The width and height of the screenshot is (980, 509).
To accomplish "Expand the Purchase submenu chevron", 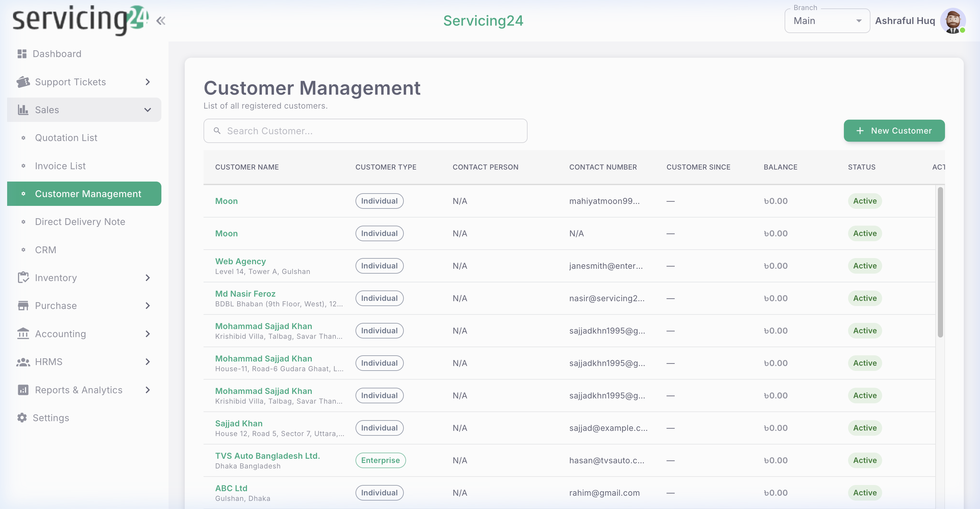I will (x=147, y=306).
